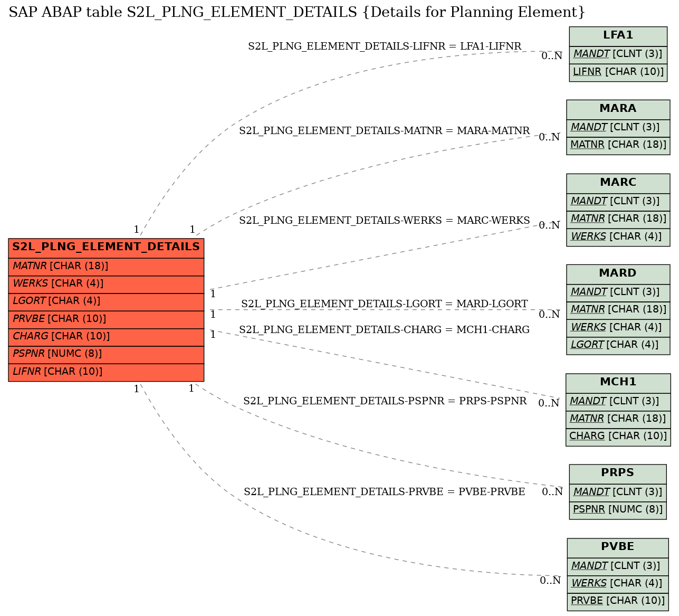Click MATNR [CHAR (18)] in MARA table
The width and height of the screenshot is (679, 616).
[618, 145]
